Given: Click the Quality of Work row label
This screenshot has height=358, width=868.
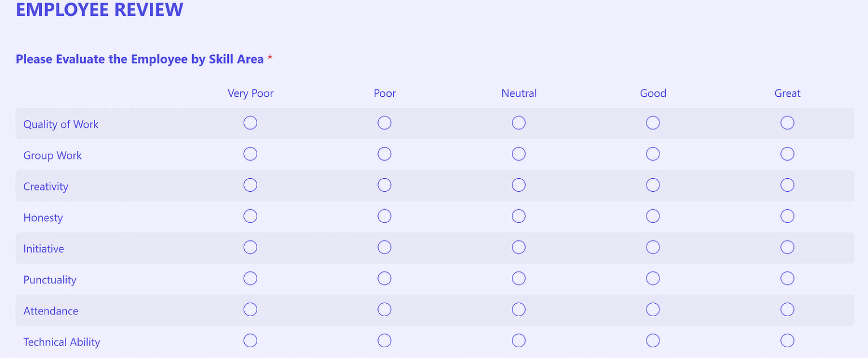Looking at the screenshot, I should tap(60, 124).
